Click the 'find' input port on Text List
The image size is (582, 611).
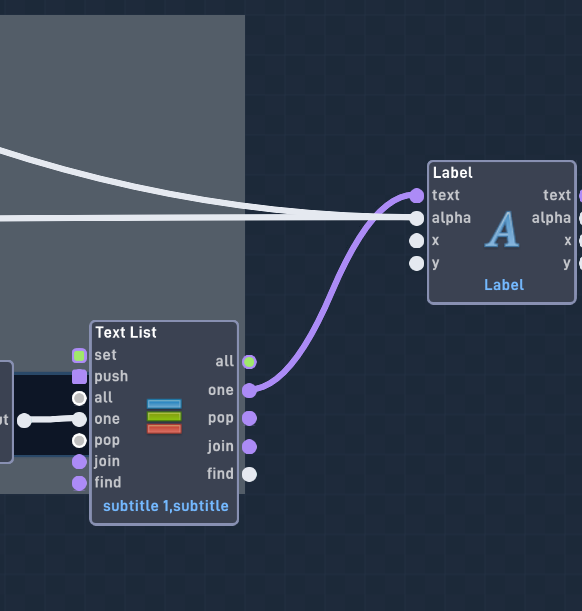(x=79, y=483)
